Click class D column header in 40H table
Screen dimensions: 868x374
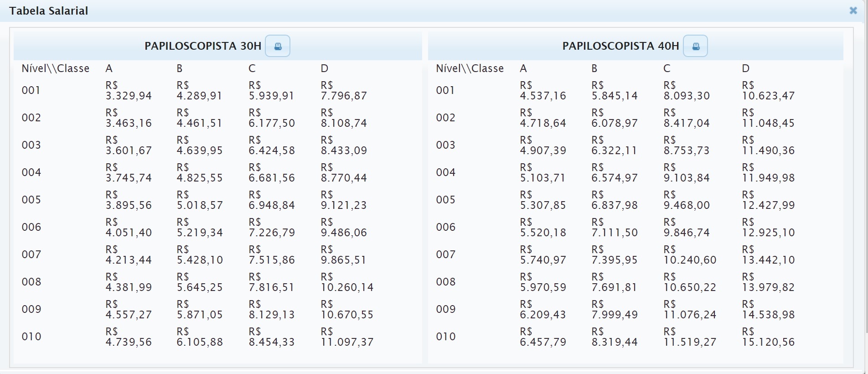[x=746, y=68]
